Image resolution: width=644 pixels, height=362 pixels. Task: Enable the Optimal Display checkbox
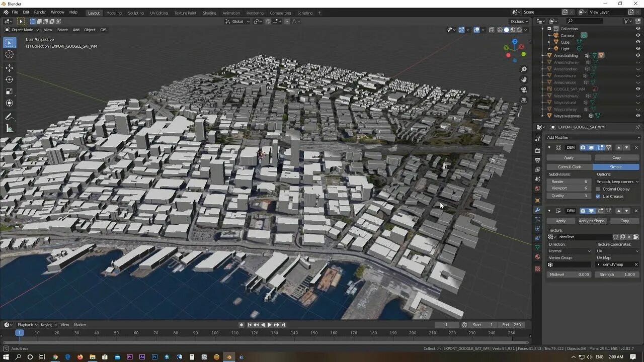pyautogui.click(x=598, y=189)
